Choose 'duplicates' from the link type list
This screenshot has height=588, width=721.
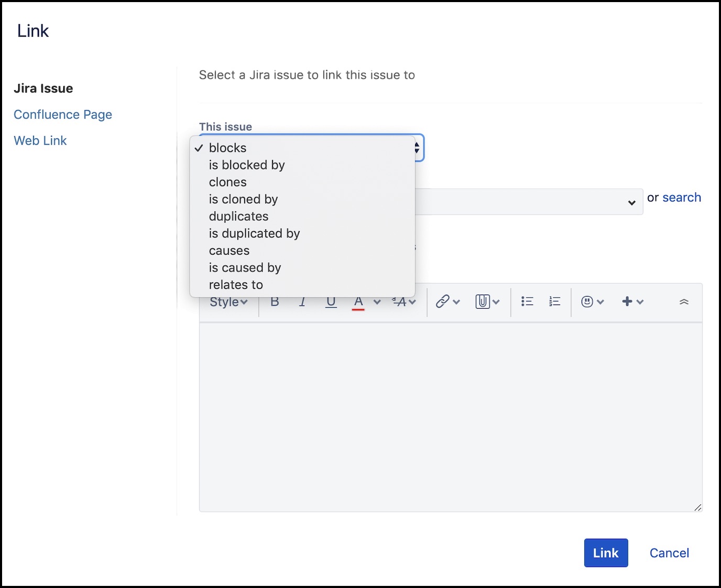[x=238, y=216]
